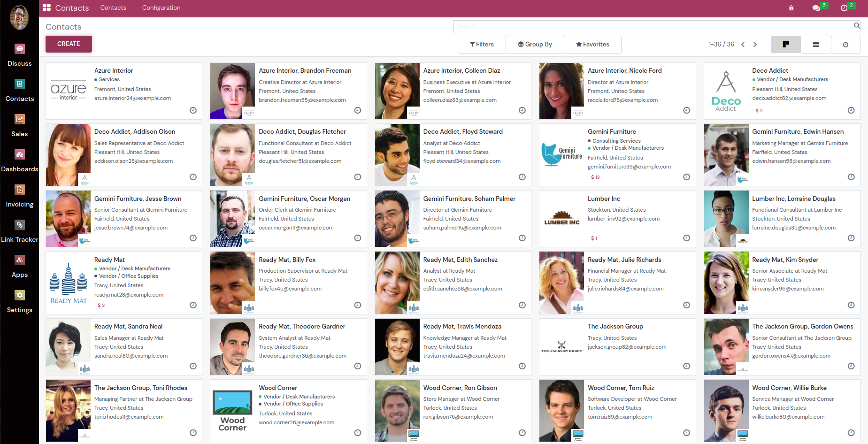Image resolution: width=868 pixels, height=444 pixels.
Task: Switch to activity view
Action: pyautogui.click(x=845, y=45)
